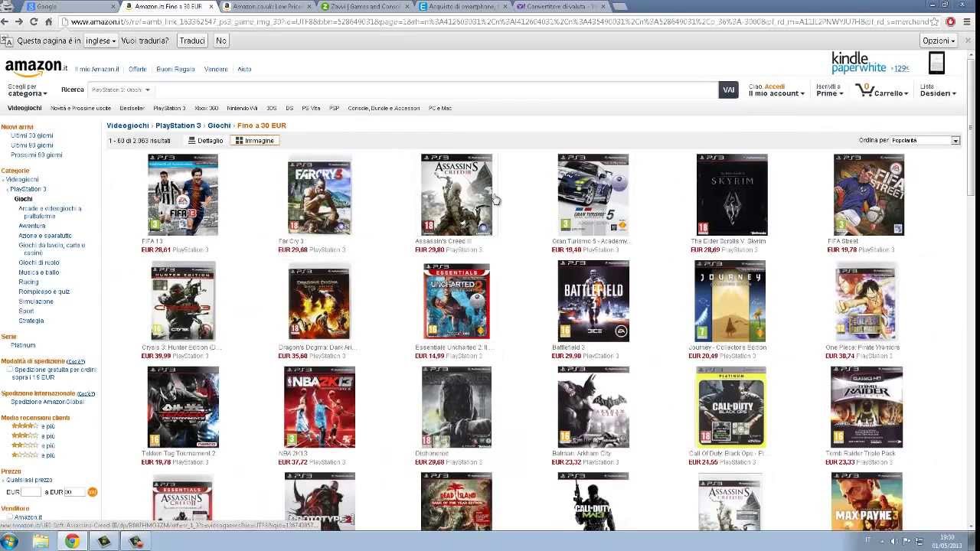
Task: Switch to Dettaglio list view
Action: tap(206, 141)
